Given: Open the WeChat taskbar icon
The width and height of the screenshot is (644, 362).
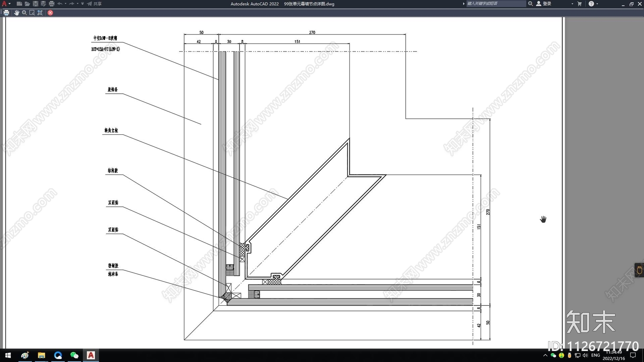Looking at the screenshot, I should click(x=74, y=355).
